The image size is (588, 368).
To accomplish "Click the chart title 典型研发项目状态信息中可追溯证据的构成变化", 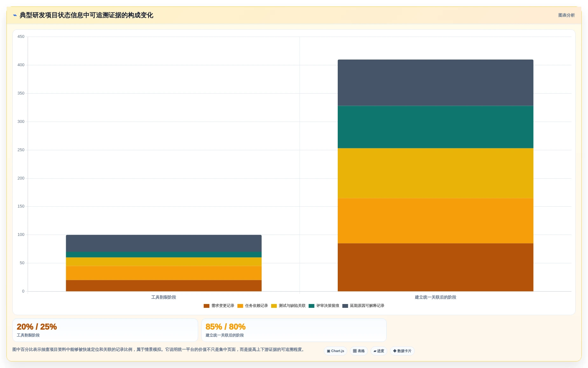I will coord(86,15).
